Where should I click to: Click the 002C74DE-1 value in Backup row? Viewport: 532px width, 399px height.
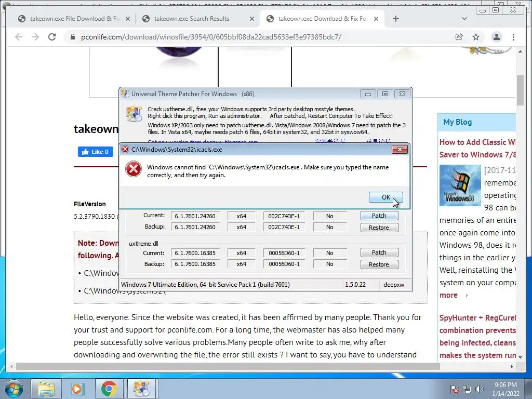click(x=284, y=228)
